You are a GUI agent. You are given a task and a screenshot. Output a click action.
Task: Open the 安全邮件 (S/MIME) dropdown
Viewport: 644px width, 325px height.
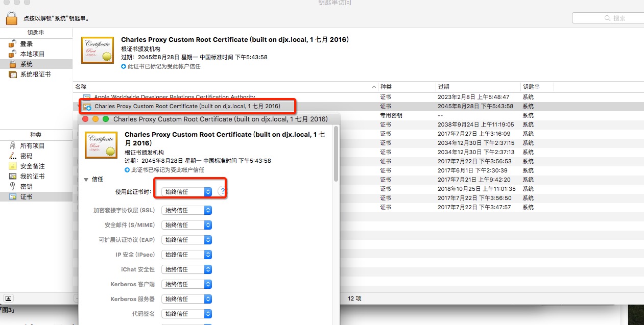186,225
